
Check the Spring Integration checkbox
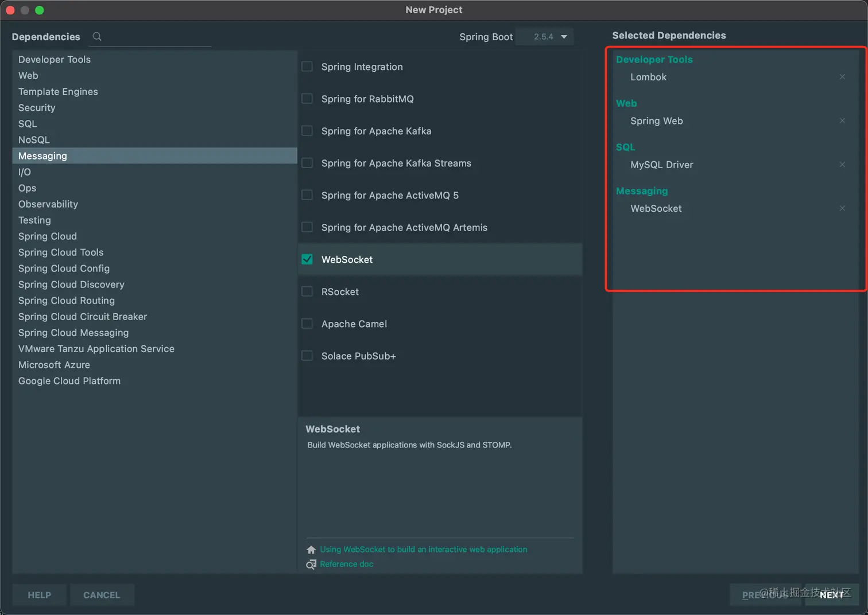pos(307,67)
